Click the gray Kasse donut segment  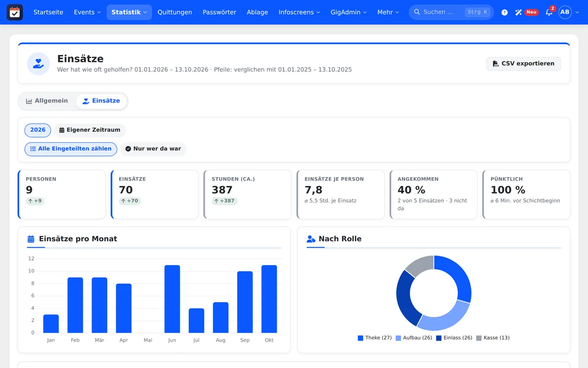[421, 265]
